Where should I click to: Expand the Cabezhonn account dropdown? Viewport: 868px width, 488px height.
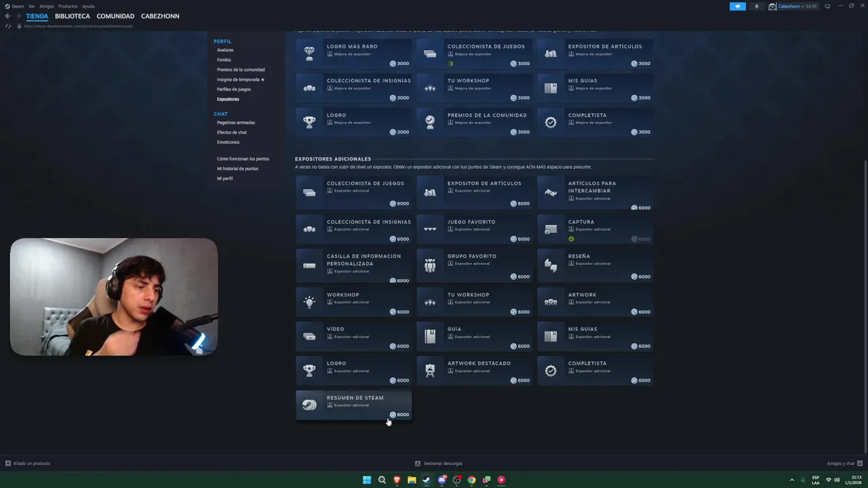793,6
